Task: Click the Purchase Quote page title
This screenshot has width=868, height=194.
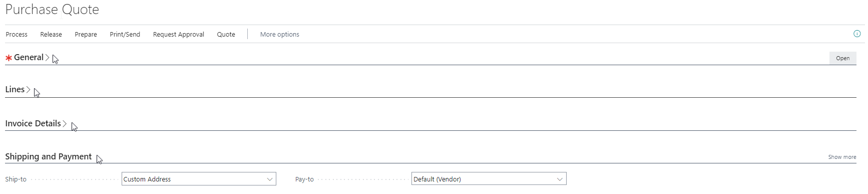Action: coord(52,10)
